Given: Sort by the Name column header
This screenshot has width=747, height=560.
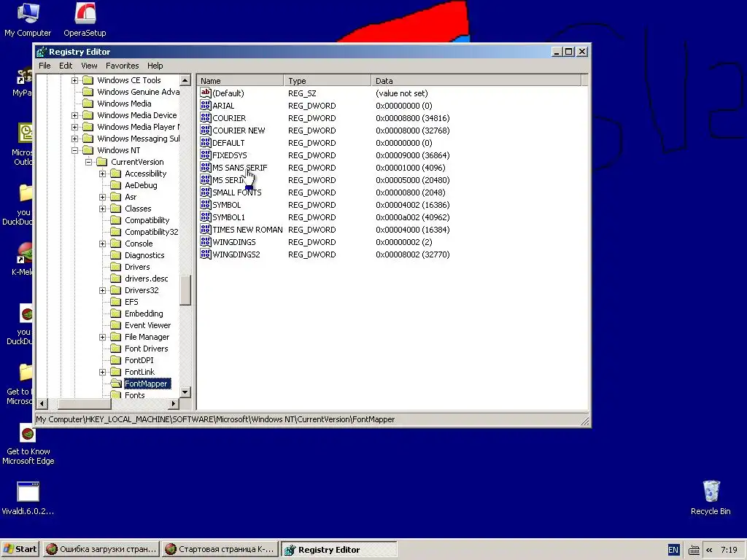Looking at the screenshot, I should (241, 80).
